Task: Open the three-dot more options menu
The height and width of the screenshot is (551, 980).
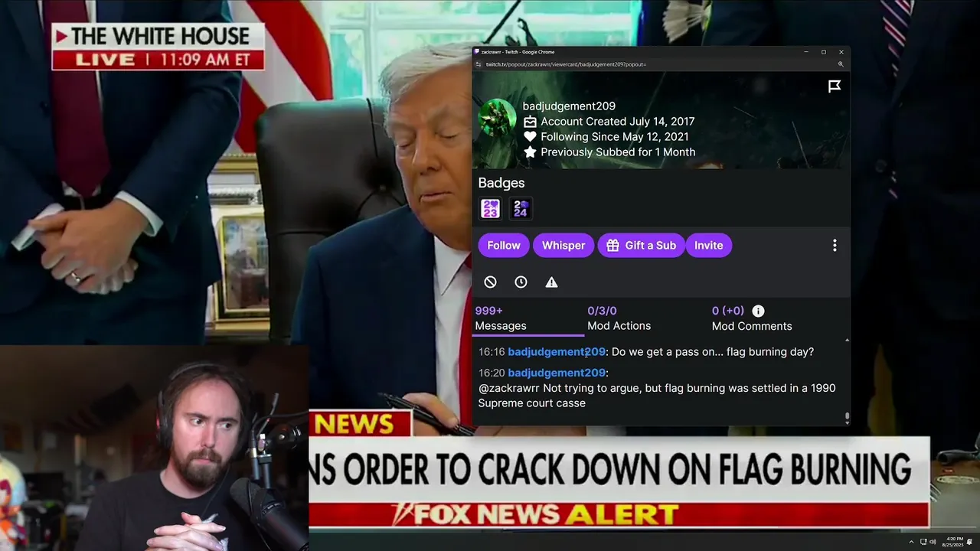Action: point(835,246)
